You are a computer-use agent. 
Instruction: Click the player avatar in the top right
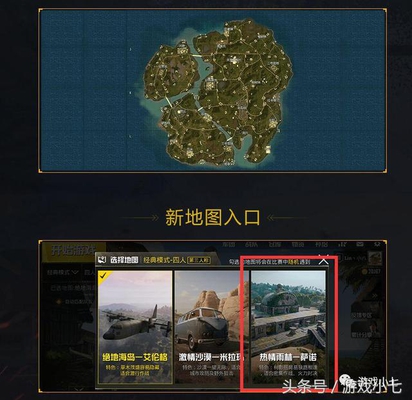pos(375,257)
